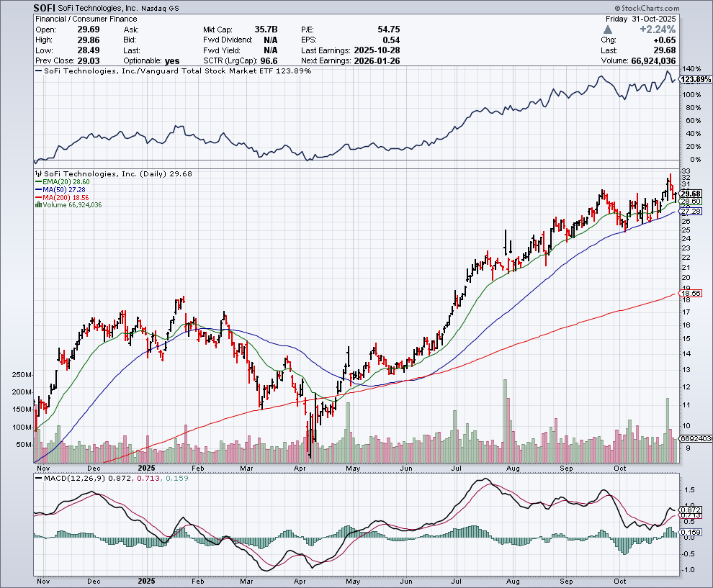Click the MA(200) 18.56 legend entry
The height and width of the screenshot is (588, 713).
[x=62, y=198]
